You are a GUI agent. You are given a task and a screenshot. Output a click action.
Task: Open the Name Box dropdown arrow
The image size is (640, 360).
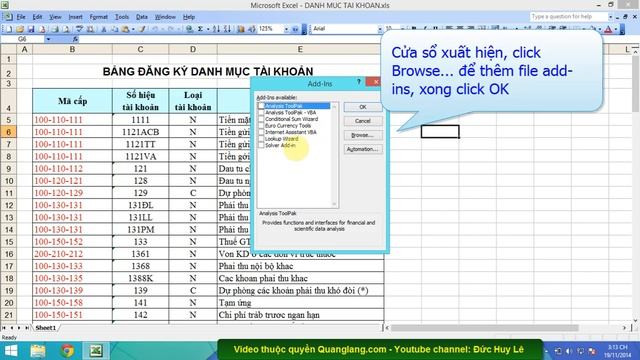click(x=48, y=39)
